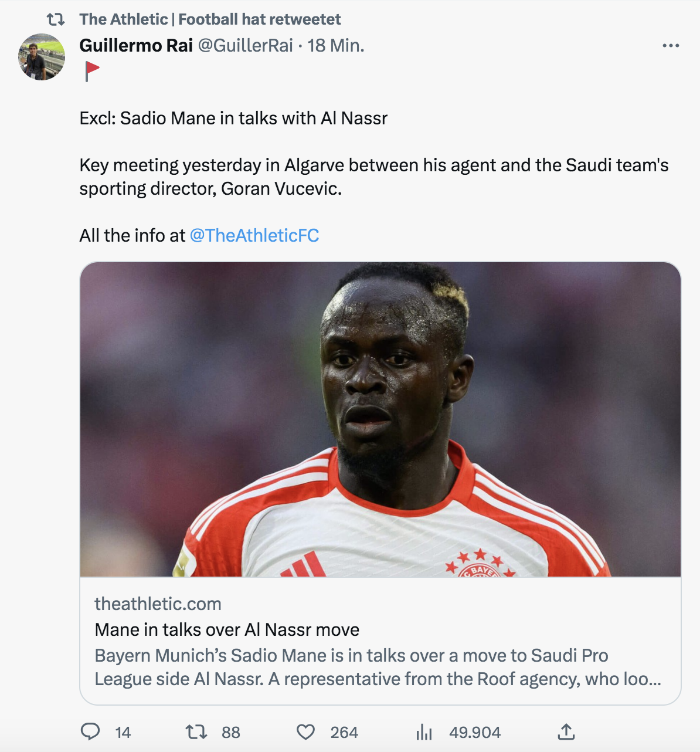Screen dimensions: 700x752
Task: Click the 88 retweets count
Action: coord(231,732)
